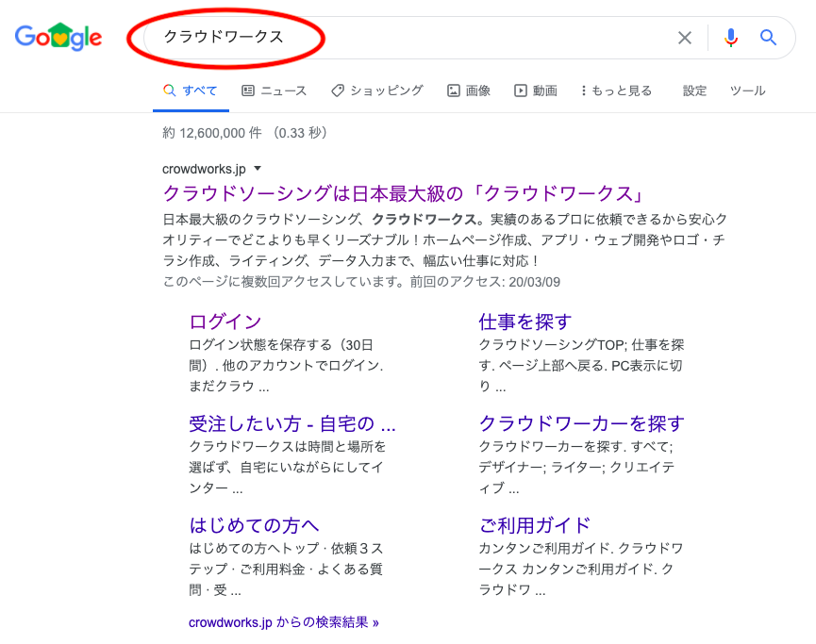
Task: Open the 受注したい方 - 自宅の sitelink
Action: (x=292, y=423)
